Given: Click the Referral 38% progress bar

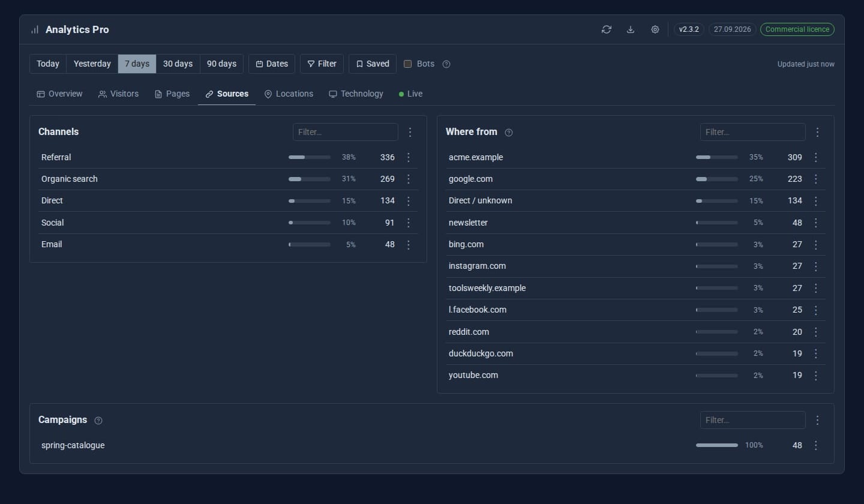Looking at the screenshot, I should point(310,157).
